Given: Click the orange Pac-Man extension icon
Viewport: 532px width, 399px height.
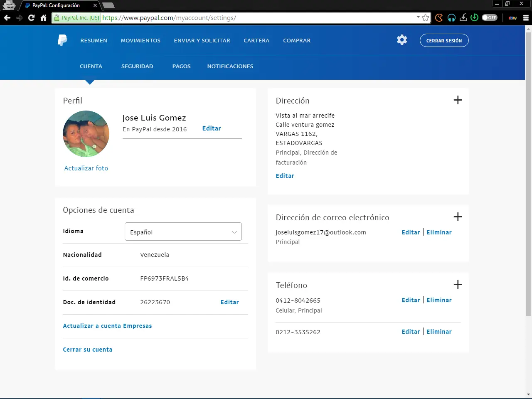Looking at the screenshot, I should click(439, 18).
